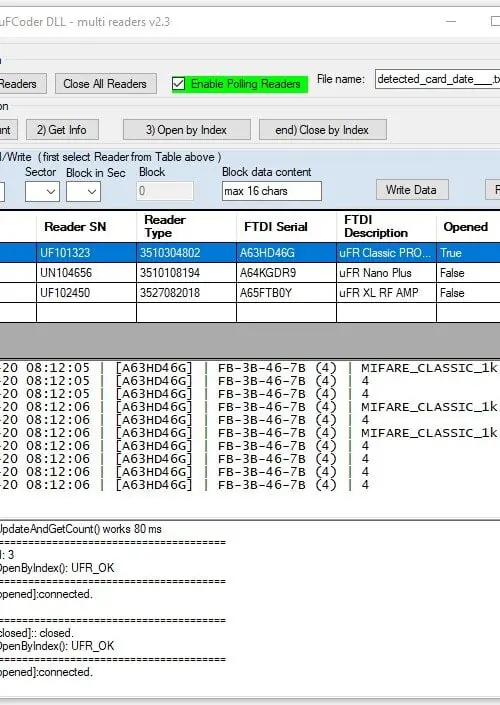This screenshot has width=500, height=705.
Task: Toggle Enable Polling Readers checkbox
Action: pyautogui.click(x=179, y=84)
